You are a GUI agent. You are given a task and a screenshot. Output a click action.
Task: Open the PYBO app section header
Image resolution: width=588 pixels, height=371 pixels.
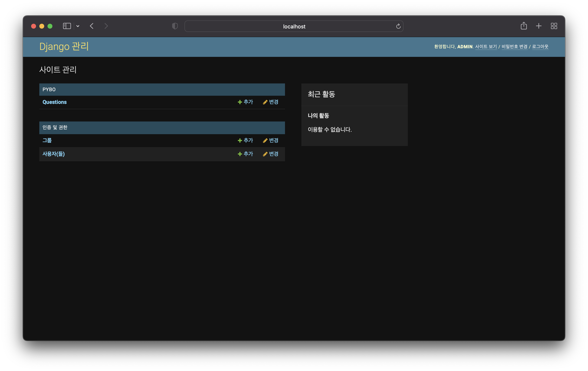click(x=49, y=90)
